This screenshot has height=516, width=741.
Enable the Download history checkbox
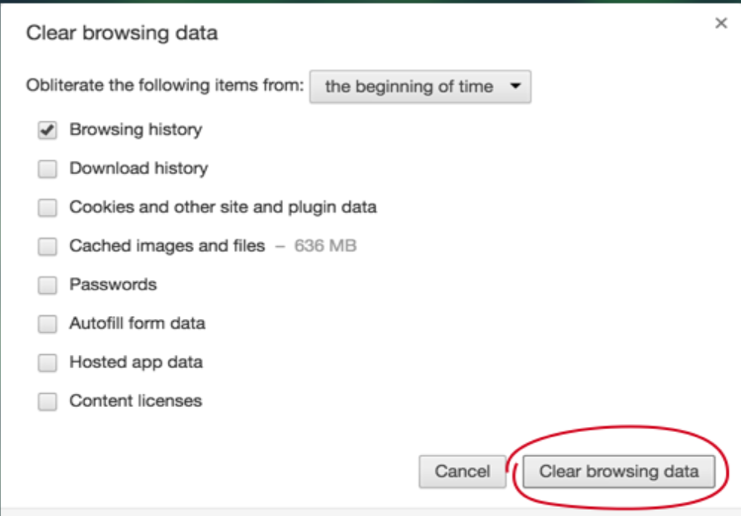(x=47, y=169)
